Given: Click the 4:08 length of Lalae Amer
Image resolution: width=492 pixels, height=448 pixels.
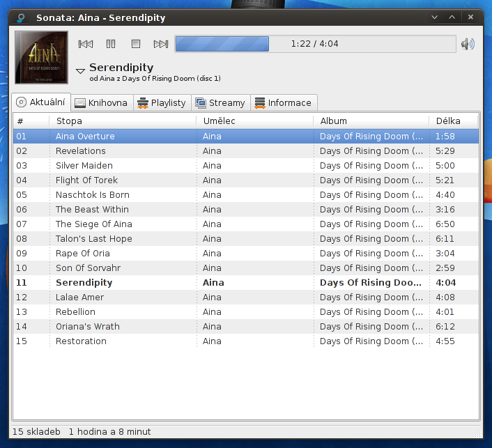Looking at the screenshot, I should pos(445,298).
